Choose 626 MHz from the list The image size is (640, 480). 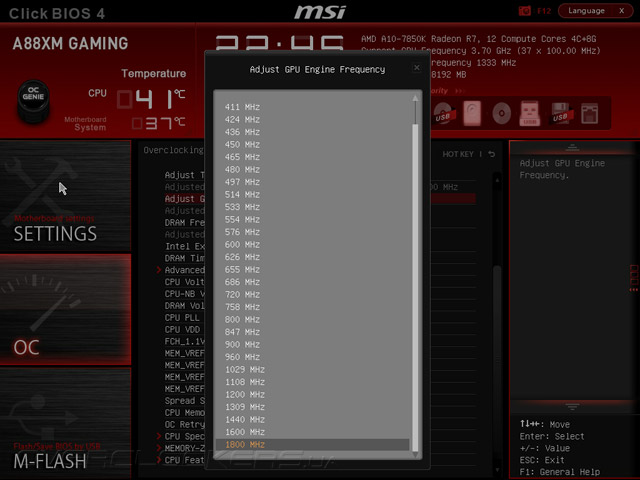[312, 257]
